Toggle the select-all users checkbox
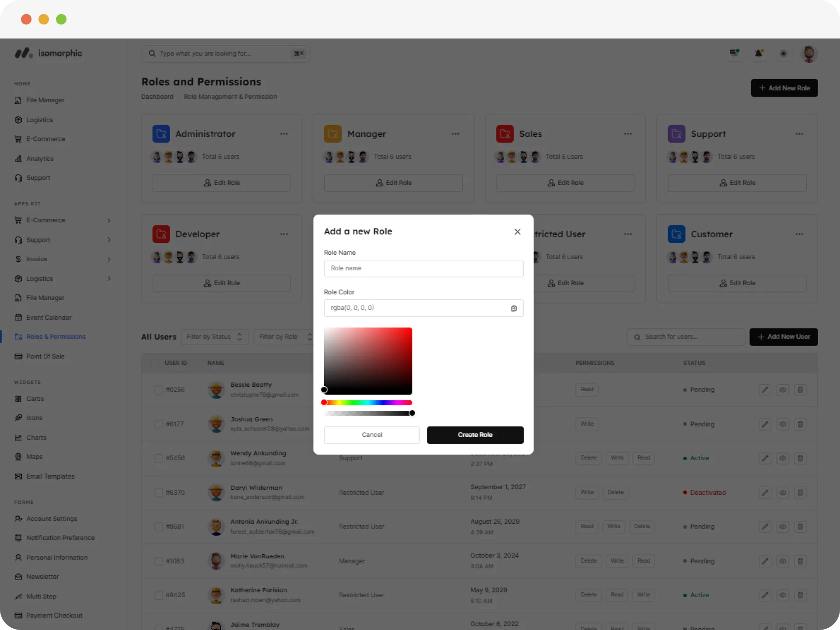This screenshot has width=840, height=630. pyautogui.click(x=155, y=363)
